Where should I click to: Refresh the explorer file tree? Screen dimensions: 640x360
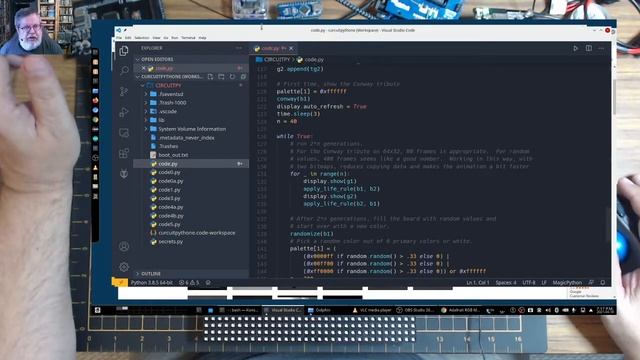point(232,76)
